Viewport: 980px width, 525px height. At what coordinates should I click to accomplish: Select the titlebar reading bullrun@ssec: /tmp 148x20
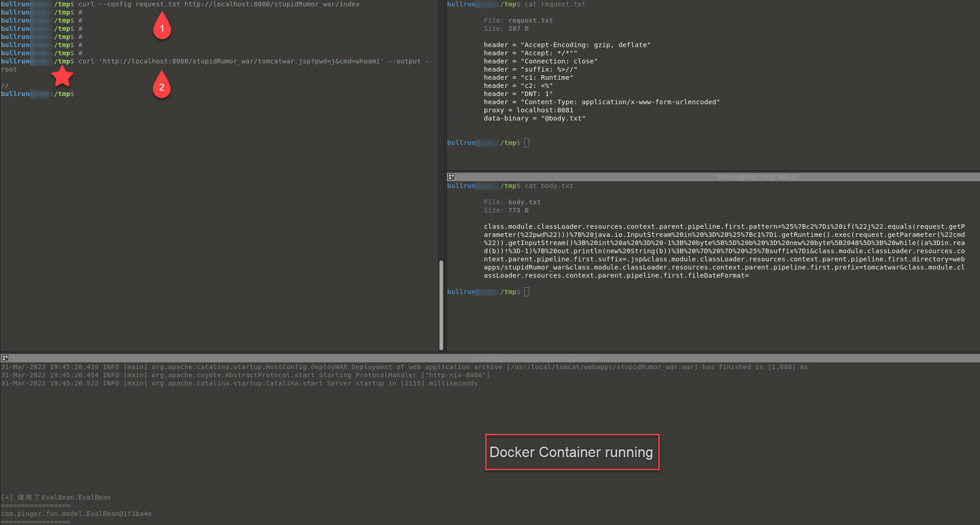click(x=757, y=177)
